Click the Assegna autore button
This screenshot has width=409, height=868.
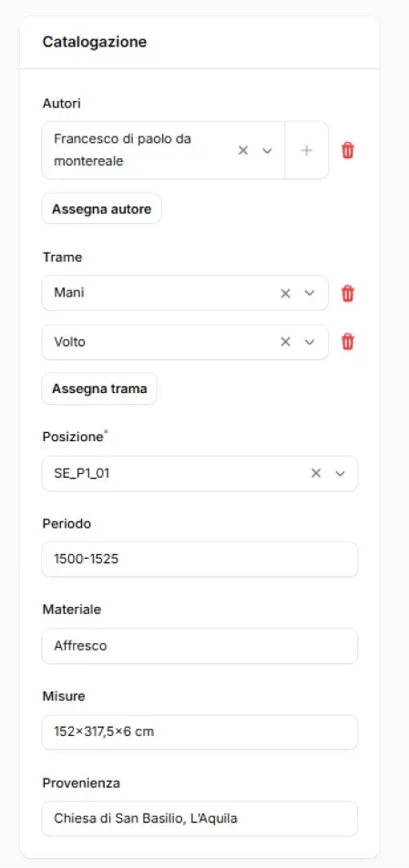click(x=101, y=208)
